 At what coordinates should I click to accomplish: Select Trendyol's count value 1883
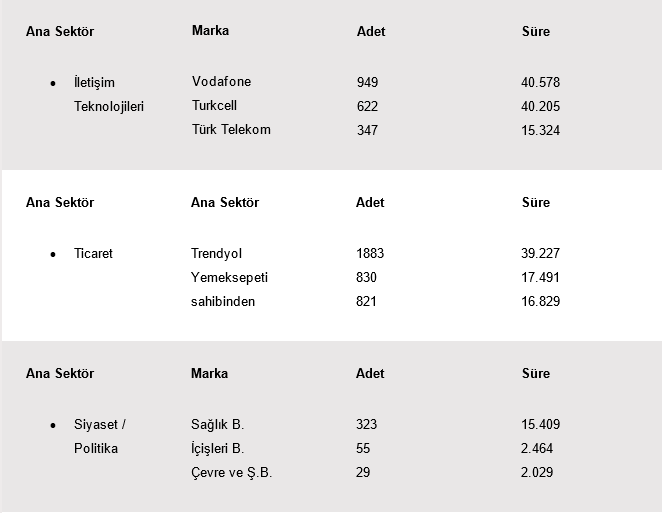(370, 254)
